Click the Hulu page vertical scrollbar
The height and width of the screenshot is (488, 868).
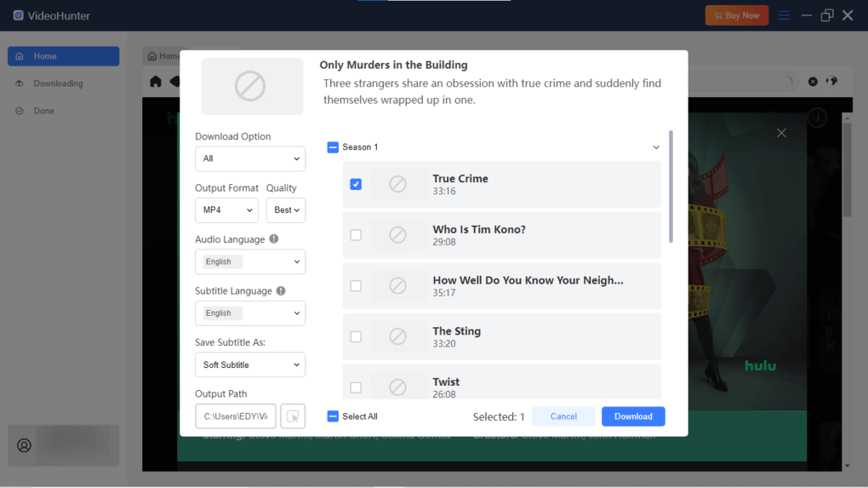pos(847,169)
